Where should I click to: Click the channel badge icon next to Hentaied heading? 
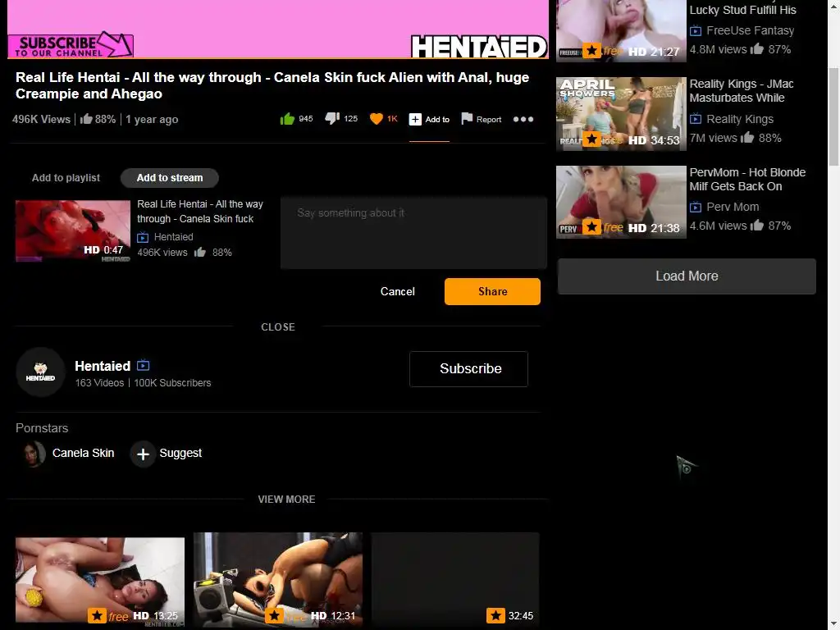point(143,365)
